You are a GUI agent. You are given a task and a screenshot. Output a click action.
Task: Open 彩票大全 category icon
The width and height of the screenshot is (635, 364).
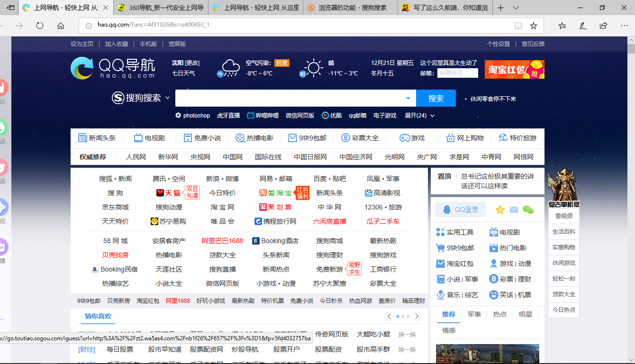coord(345,138)
